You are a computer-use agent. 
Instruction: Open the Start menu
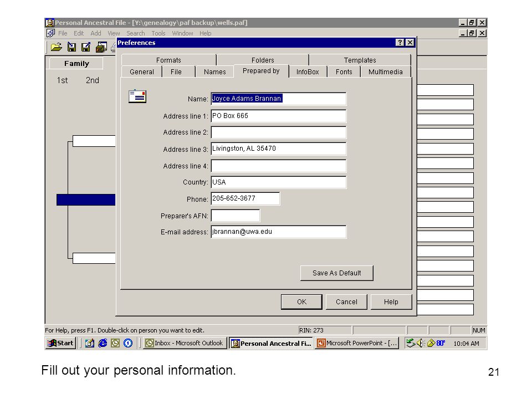(x=61, y=343)
